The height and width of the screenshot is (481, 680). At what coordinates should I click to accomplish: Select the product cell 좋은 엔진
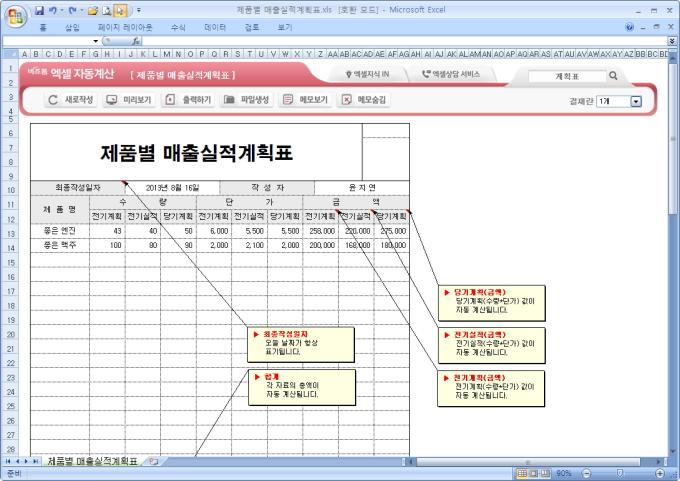pos(60,231)
